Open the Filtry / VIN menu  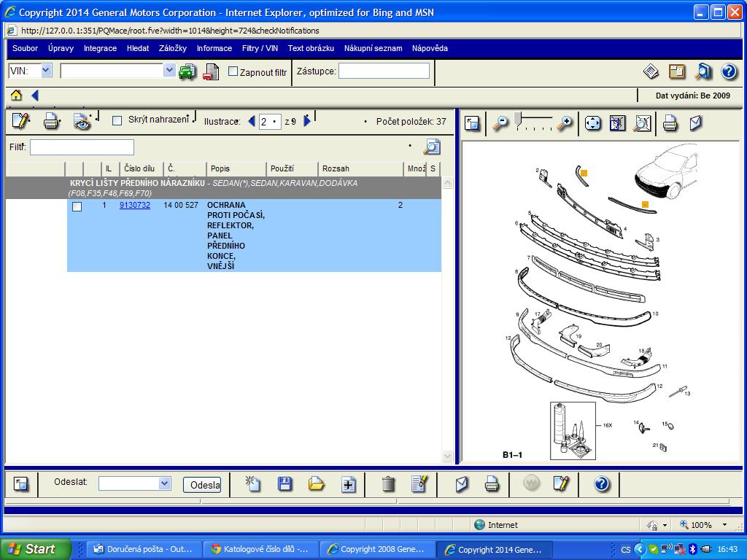click(260, 48)
